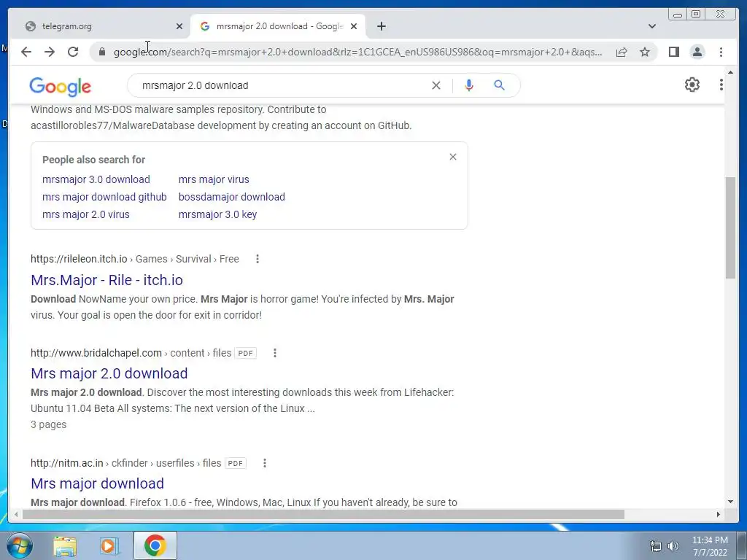Open Google apps dots menu beside settings gear
Viewport: 747px width, 560px height.
click(721, 85)
